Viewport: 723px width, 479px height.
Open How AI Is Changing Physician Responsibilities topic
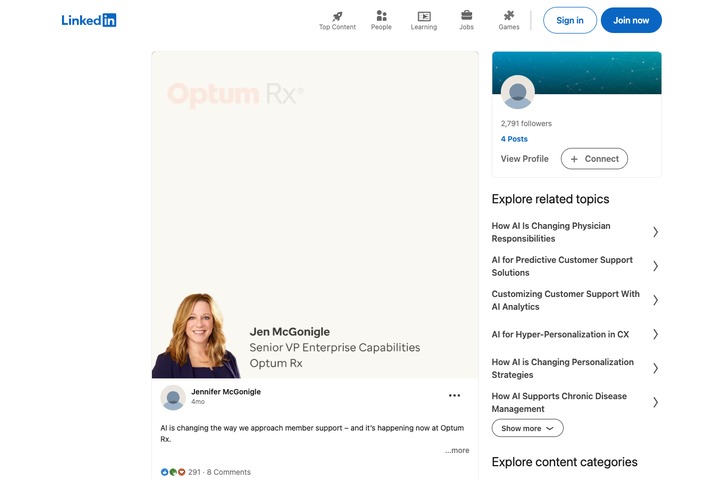(551, 232)
